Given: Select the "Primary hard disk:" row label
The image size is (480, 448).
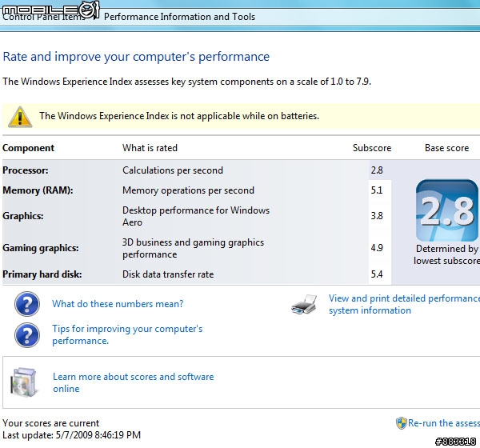Looking at the screenshot, I should (x=42, y=274).
